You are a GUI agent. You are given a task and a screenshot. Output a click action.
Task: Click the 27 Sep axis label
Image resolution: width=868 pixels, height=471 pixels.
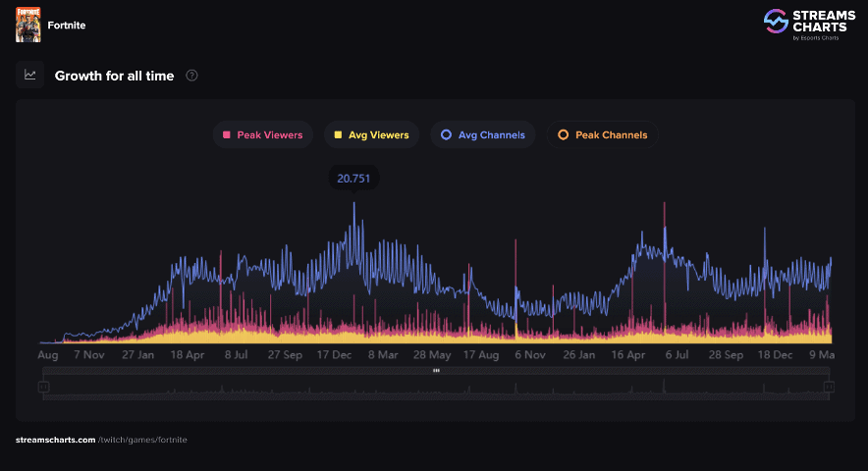[x=285, y=355]
